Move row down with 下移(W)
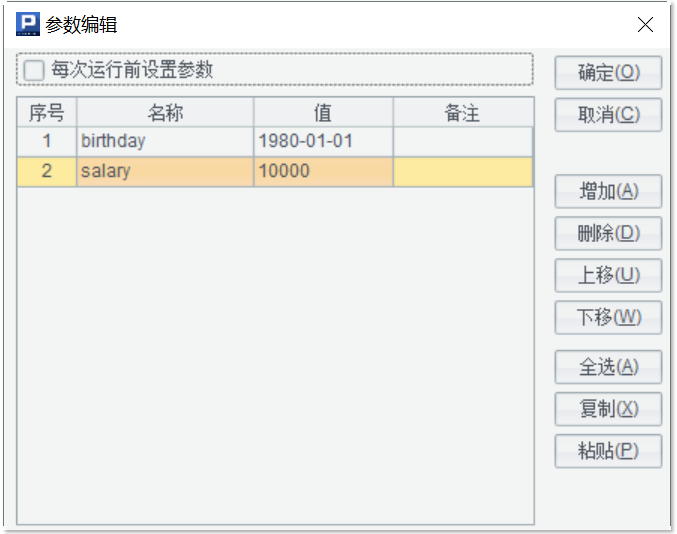Image resolution: width=677 pixels, height=534 pixels. tap(608, 317)
